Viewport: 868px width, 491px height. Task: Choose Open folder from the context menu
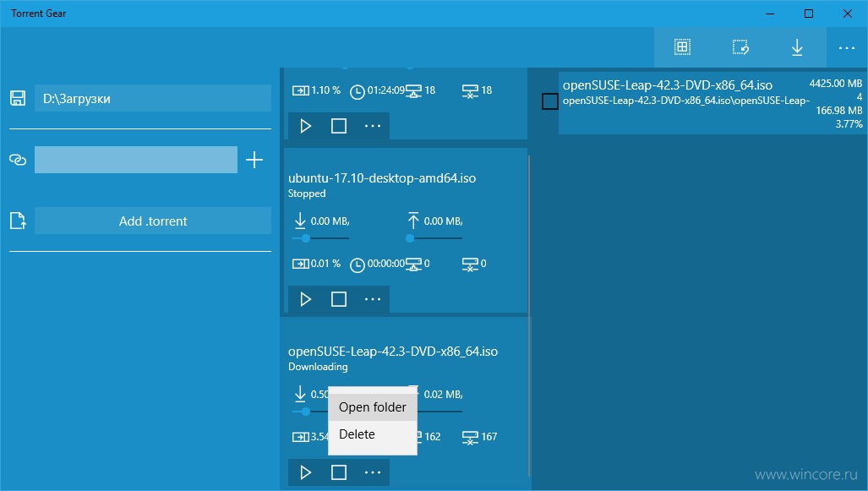coord(373,407)
